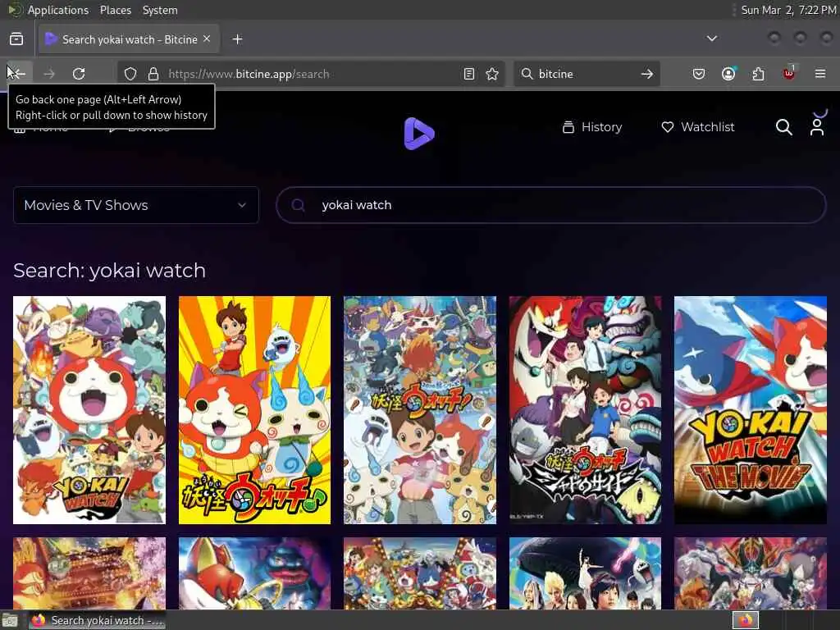Click the yokai watch search input
The height and width of the screenshot is (630, 840).
pyautogui.click(x=551, y=205)
